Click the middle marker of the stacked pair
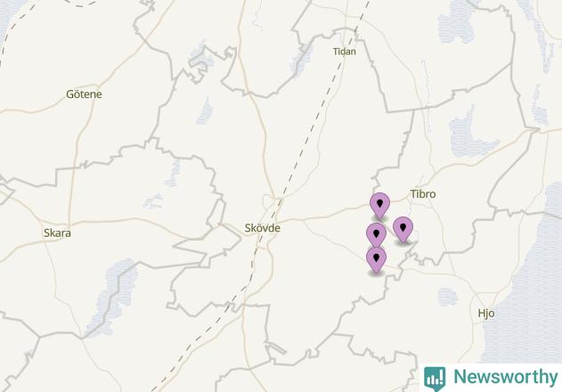The image size is (562, 392). click(x=376, y=236)
